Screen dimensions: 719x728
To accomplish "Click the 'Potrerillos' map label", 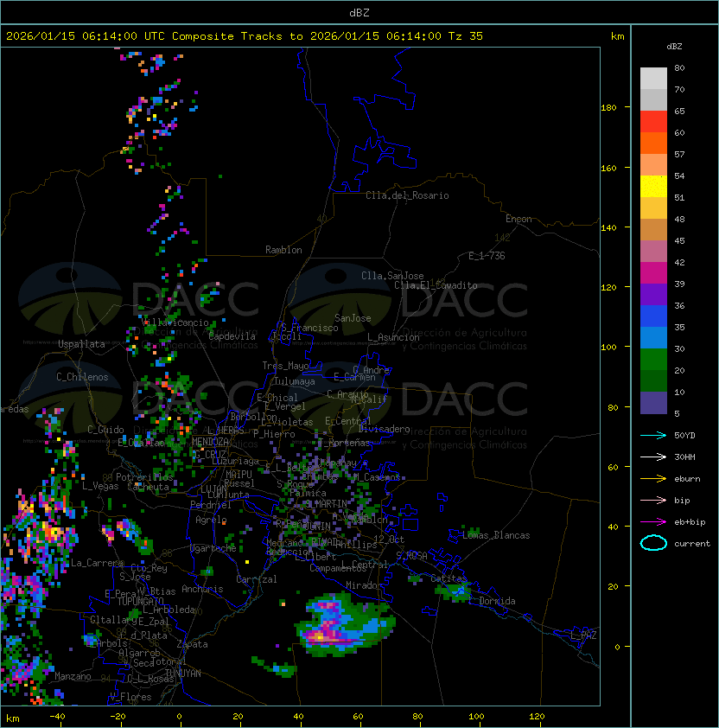I will 144,477.
